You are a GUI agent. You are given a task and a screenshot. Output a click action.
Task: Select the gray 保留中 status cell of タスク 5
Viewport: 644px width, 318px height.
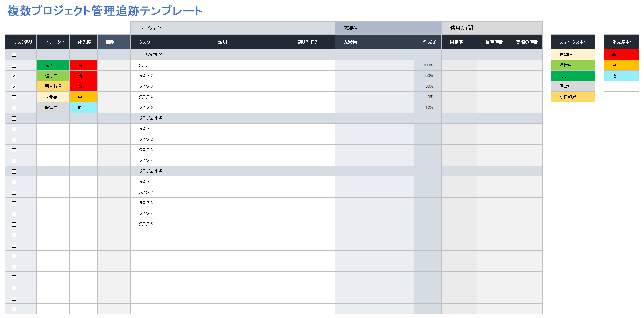[53, 107]
